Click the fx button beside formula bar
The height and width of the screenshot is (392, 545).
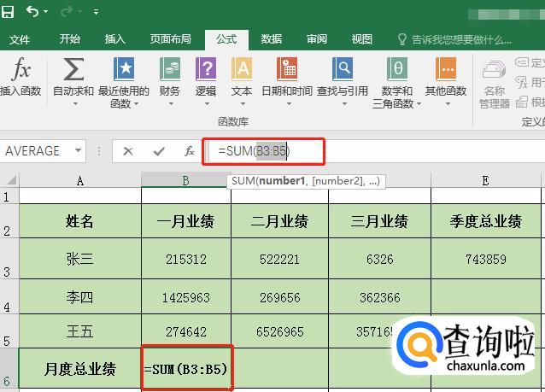pos(190,151)
